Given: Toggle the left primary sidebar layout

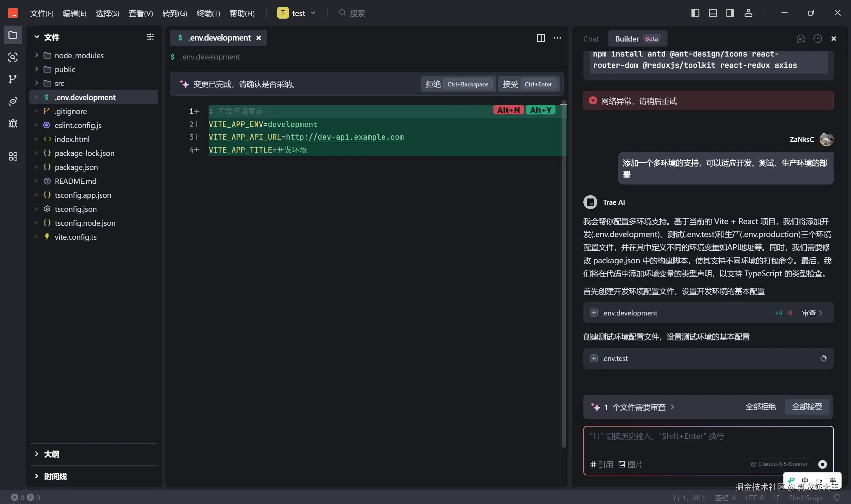Looking at the screenshot, I should [695, 13].
